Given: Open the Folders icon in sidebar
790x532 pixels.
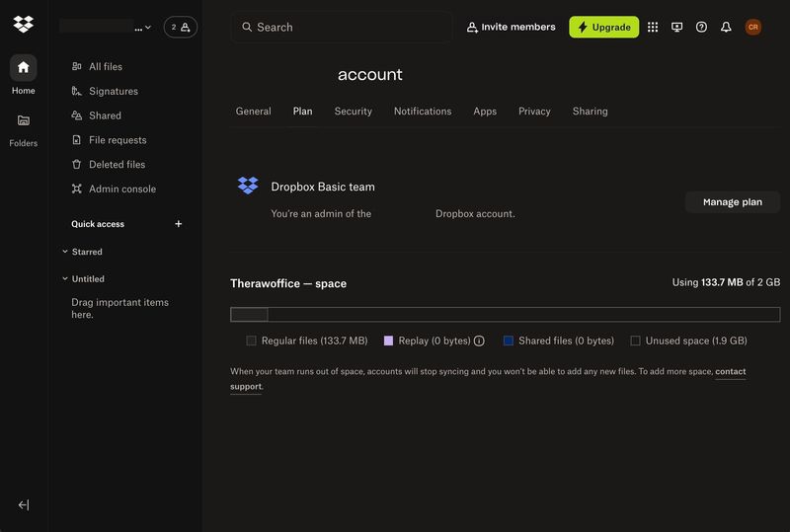Looking at the screenshot, I should coord(24,120).
